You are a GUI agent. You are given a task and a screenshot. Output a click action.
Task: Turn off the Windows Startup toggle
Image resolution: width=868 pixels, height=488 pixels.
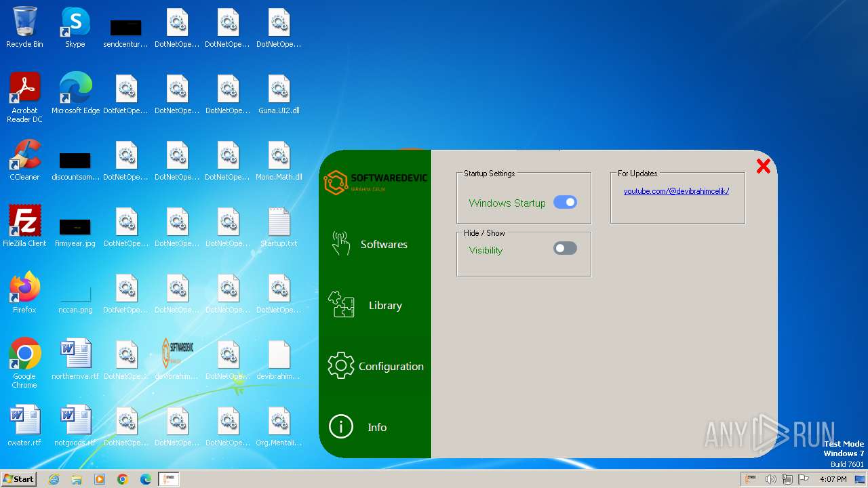coord(565,202)
